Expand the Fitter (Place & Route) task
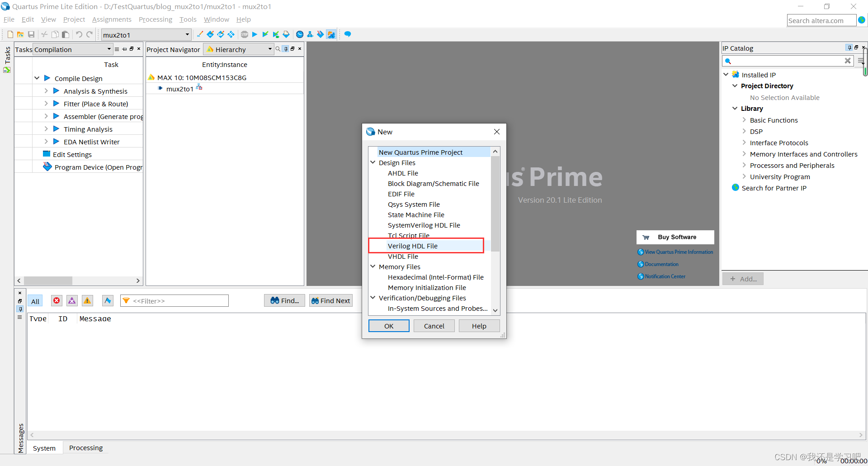Image resolution: width=868 pixels, height=466 pixels. [x=46, y=104]
